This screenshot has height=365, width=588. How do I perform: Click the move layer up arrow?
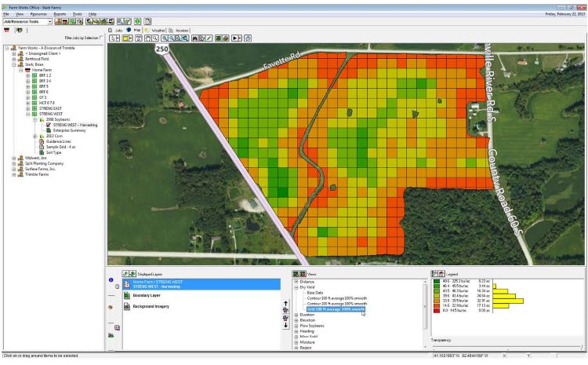point(286,303)
